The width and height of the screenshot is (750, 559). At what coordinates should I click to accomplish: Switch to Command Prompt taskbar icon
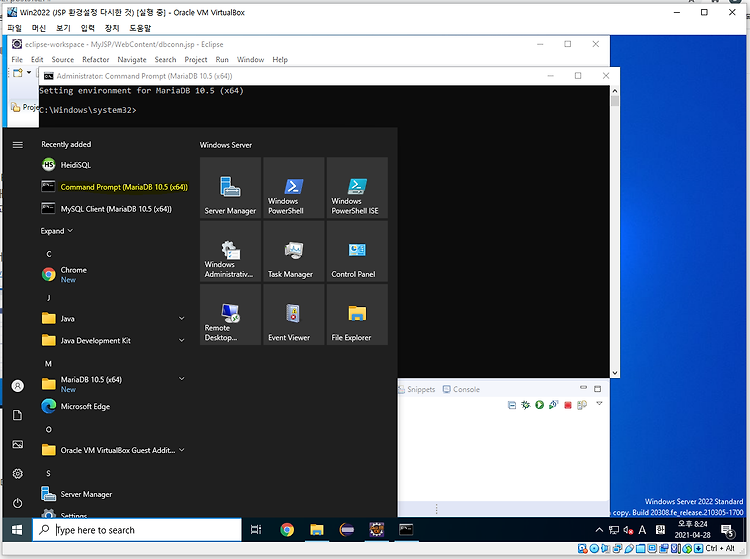click(x=406, y=530)
